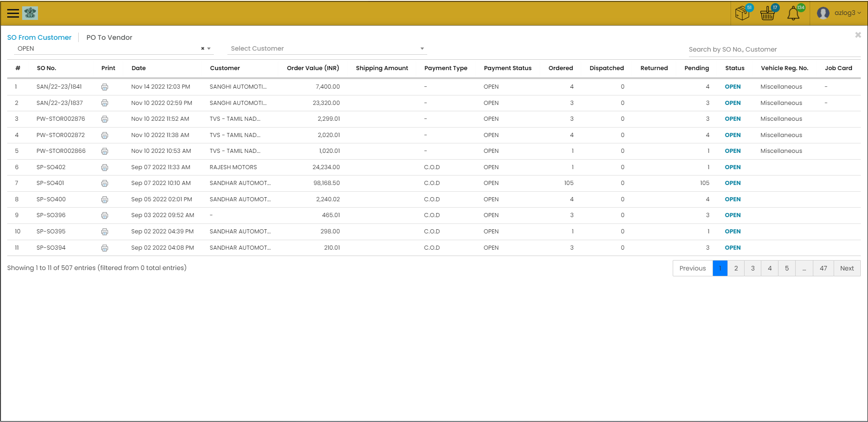Click order value 24,234.00
868x422 pixels.
pyautogui.click(x=326, y=167)
